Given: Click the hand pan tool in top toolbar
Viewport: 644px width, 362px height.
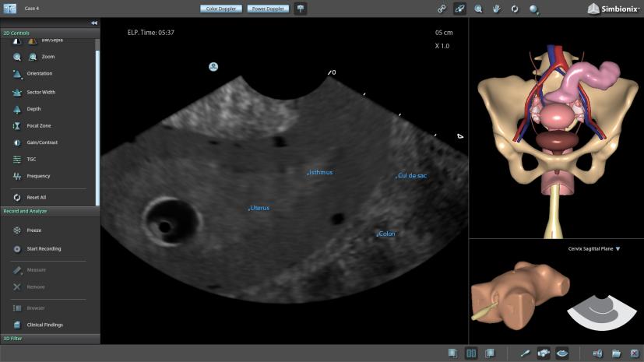Looking at the screenshot, I should tap(496, 9).
